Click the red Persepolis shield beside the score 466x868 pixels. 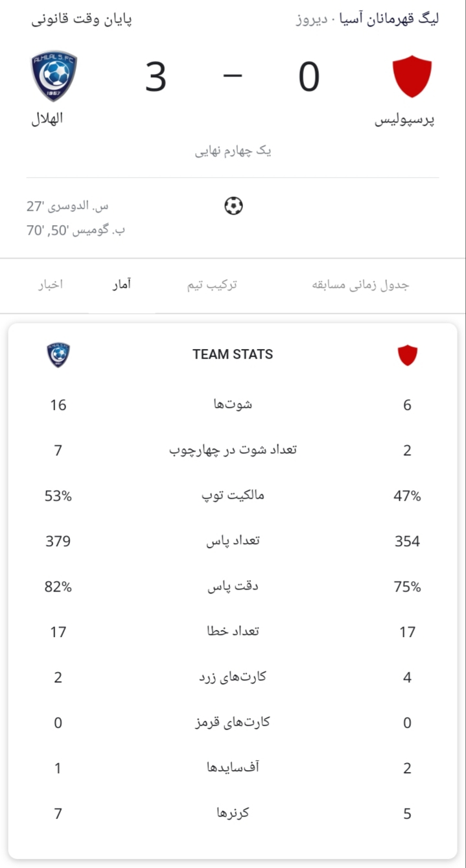click(412, 77)
